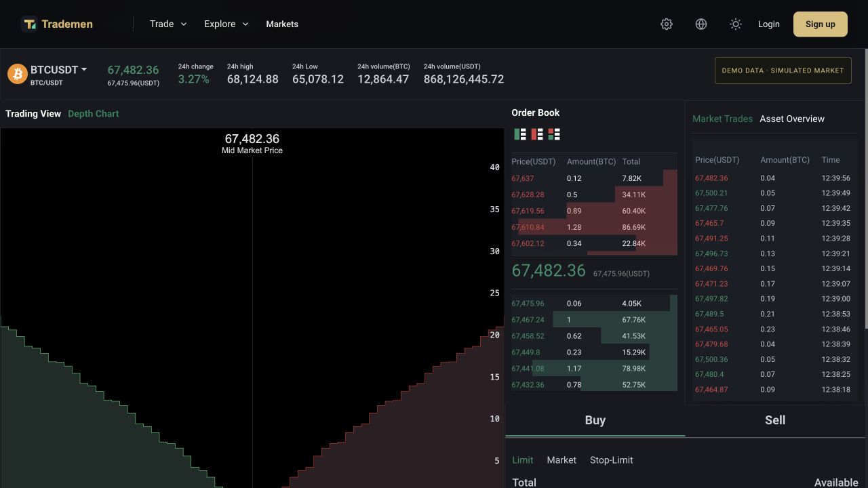Click order book mid price 67,482.36
The height and width of the screenshot is (488, 868).
(x=549, y=270)
